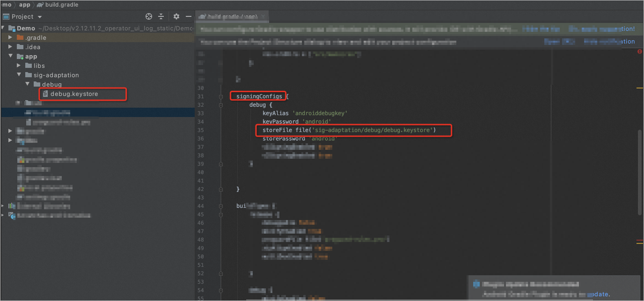Click the storePassword 'android' code line
The height and width of the screenshot is (301, 644).
click(x=300, y=139)
